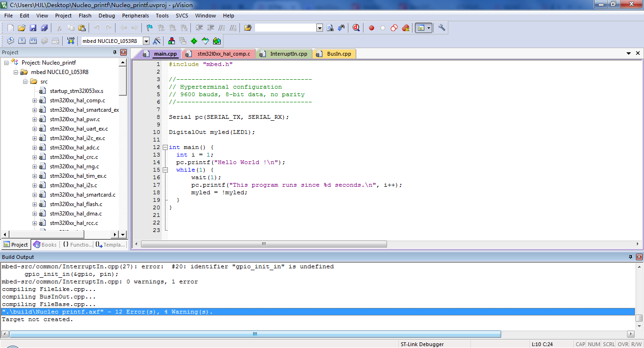Viewport: 644px width, 348px height.
Task: Click the find text input field in toolbar
Action: (x=285, y=28)
